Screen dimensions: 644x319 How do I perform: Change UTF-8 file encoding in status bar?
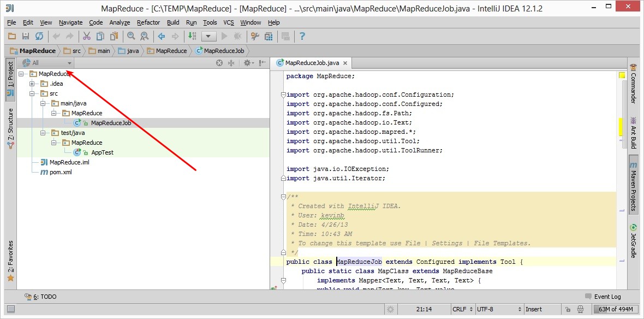pyautogui.click(x=499, y=309)
